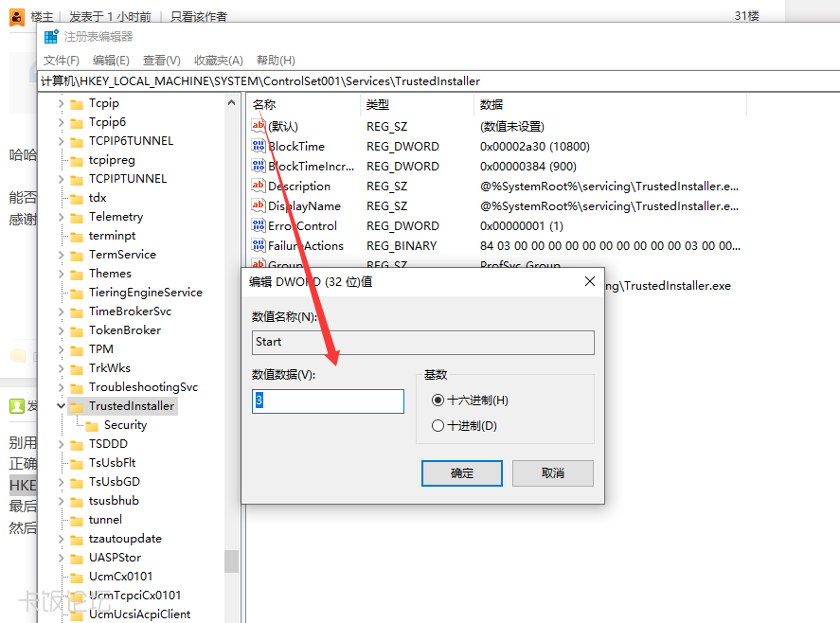Screen dimensions: 840x623
Task: Click the Telemetry folder icon
Action: click(x=77, y=218)
